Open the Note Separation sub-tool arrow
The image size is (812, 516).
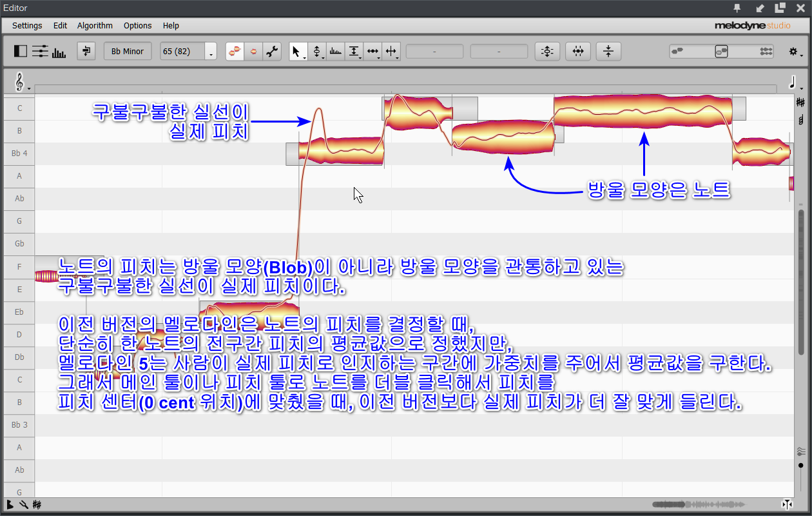point(398,57)
